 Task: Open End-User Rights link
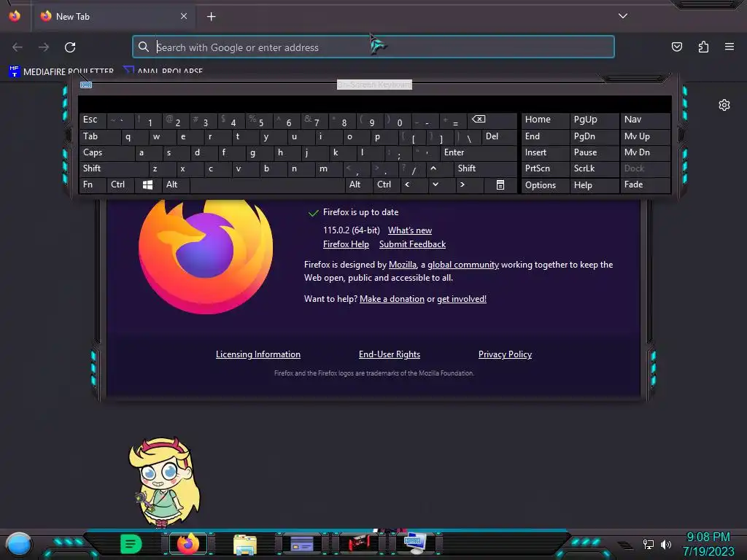click(390, 354)
